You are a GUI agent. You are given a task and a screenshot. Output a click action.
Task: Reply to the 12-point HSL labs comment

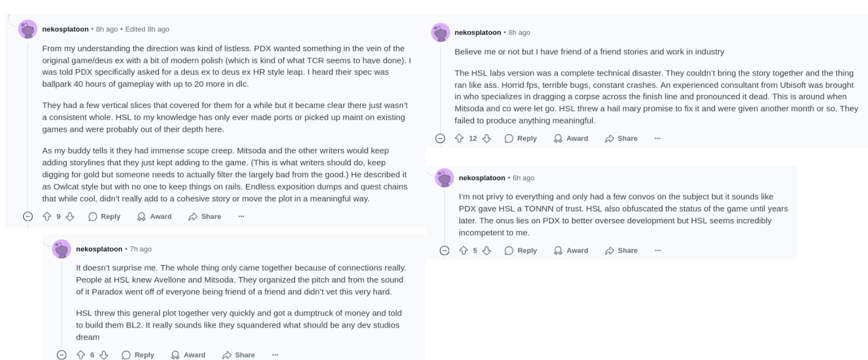(x=520, y=139)
